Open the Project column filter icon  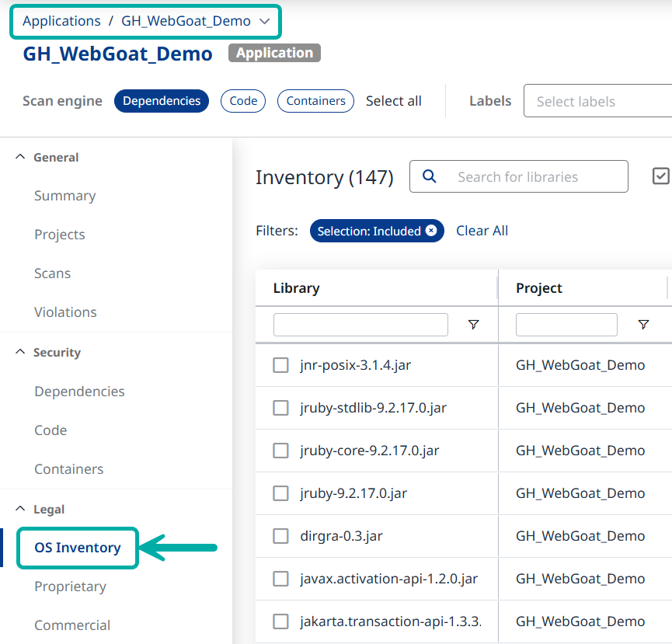point(643,325)
